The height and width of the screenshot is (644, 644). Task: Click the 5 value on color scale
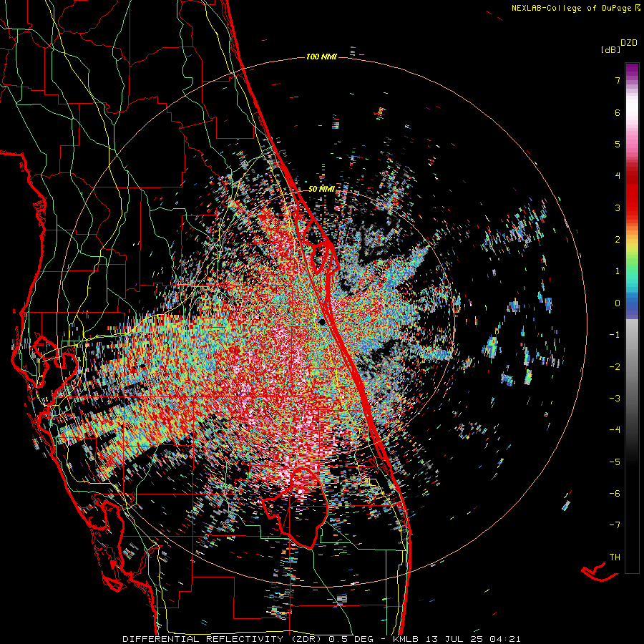pos(618,144)
